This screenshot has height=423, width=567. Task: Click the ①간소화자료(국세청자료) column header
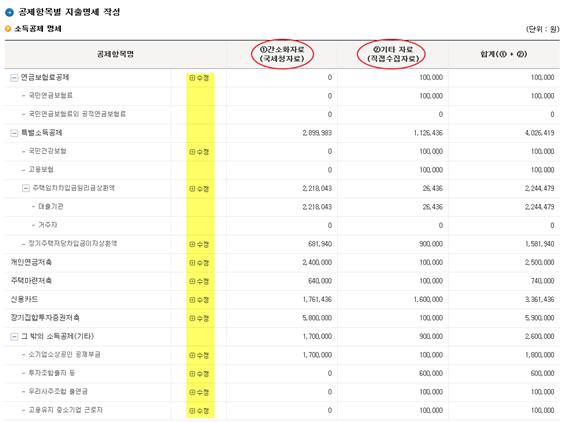click(x=282, y=54)
